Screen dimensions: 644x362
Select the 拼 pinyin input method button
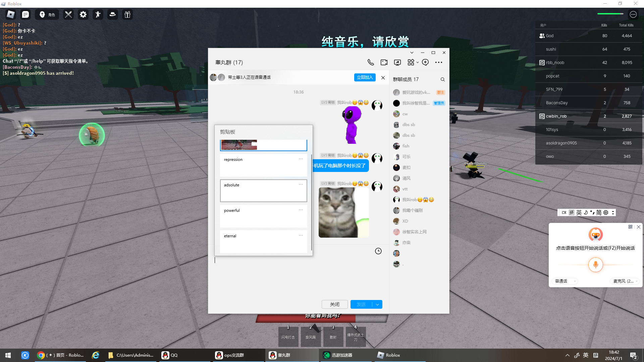click(x=572, y=213)
